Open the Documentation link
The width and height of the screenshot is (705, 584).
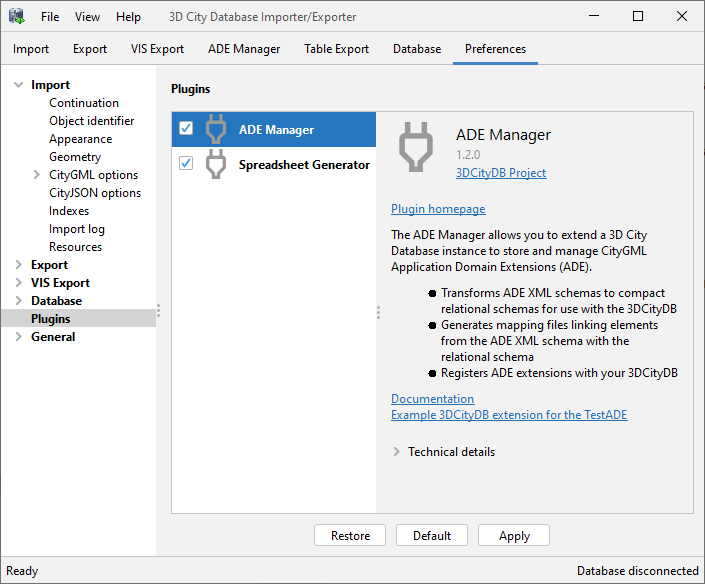432,399
